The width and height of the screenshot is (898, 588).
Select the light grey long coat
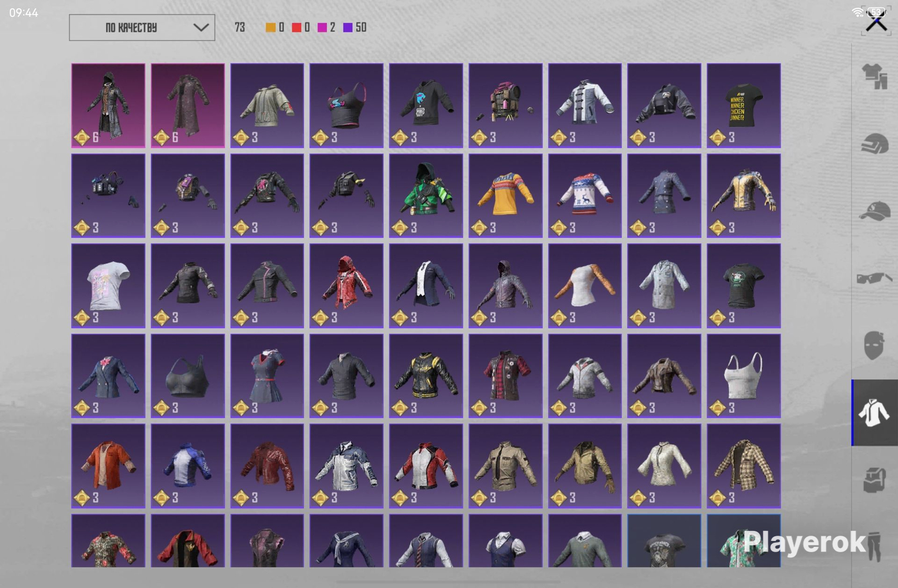tap(665, 286)
